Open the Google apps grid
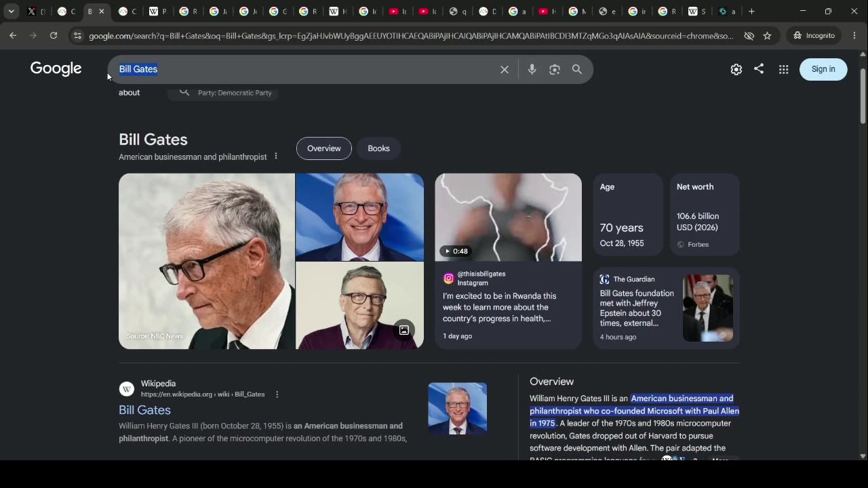868x488 pixels. point(783,69)
